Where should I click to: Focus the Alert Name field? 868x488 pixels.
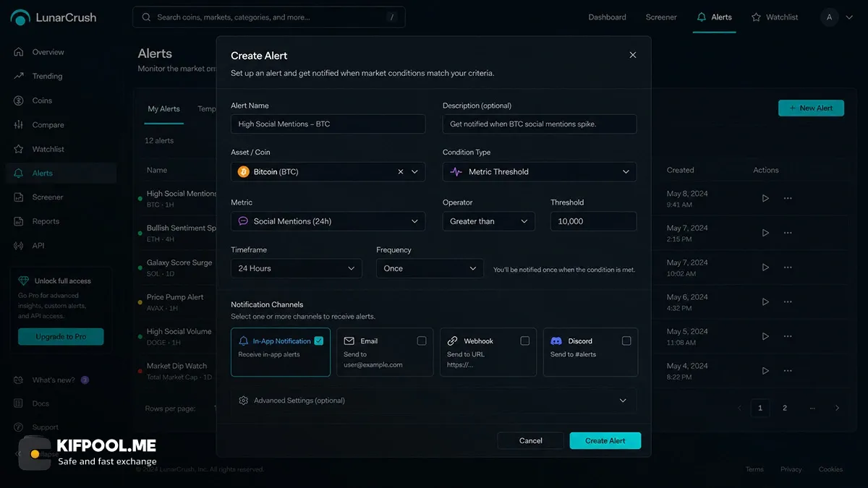[x=328, y=124]
